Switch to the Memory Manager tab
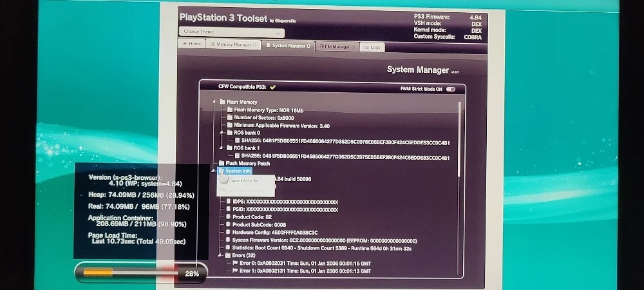The image size is (644, 290). point(233,44)
